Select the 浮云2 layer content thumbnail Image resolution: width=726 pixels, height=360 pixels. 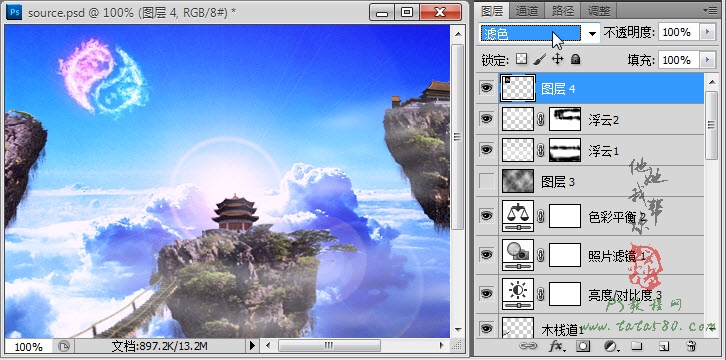point(518,119)
